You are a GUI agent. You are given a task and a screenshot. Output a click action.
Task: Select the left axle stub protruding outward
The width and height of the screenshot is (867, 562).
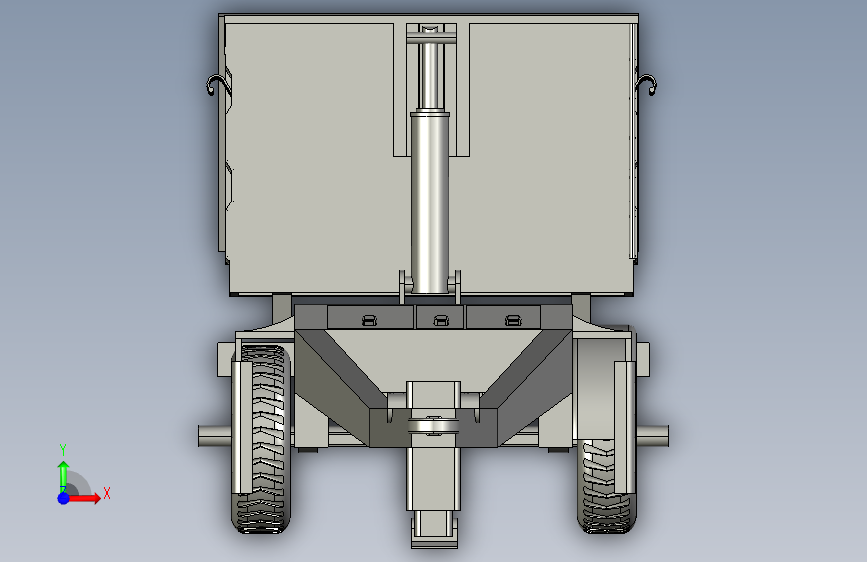(x=215, y=435)
